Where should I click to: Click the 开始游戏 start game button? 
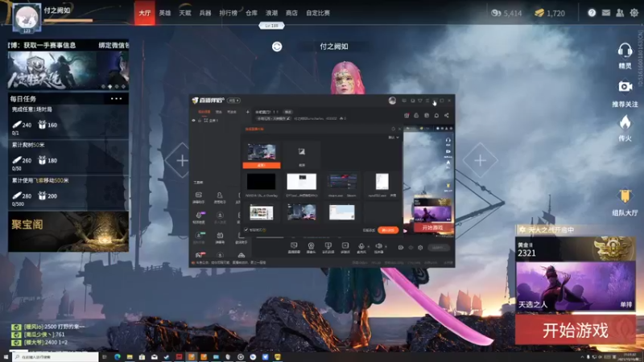click(575, 330)
